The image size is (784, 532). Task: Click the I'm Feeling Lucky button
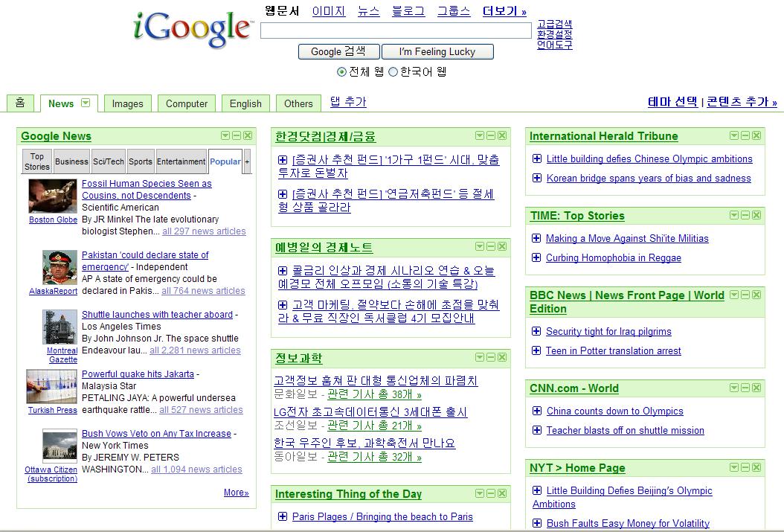pos(437,51)
